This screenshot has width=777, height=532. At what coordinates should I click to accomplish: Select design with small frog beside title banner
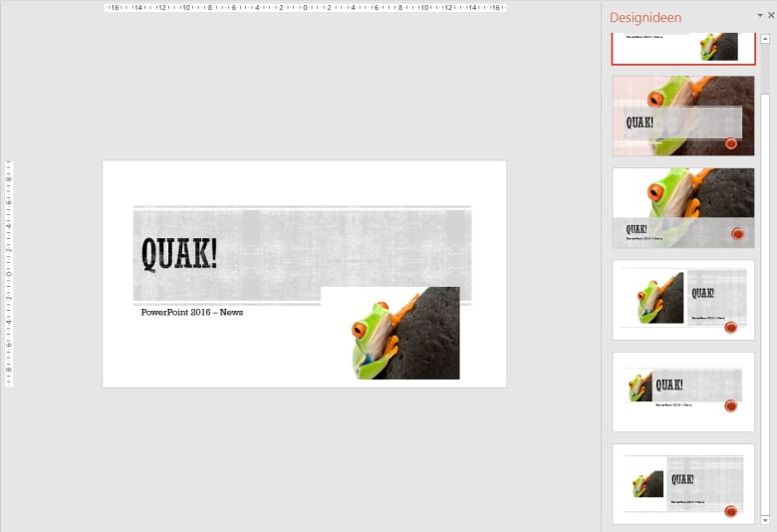click(x=683, y=392)
